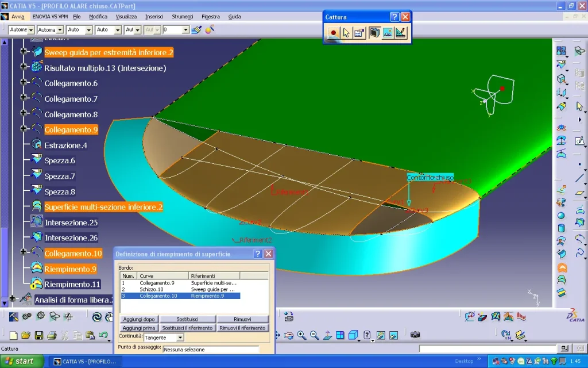The image size is (588, 368).
Task: Open the Continuità dropdown
Action: 180,338
